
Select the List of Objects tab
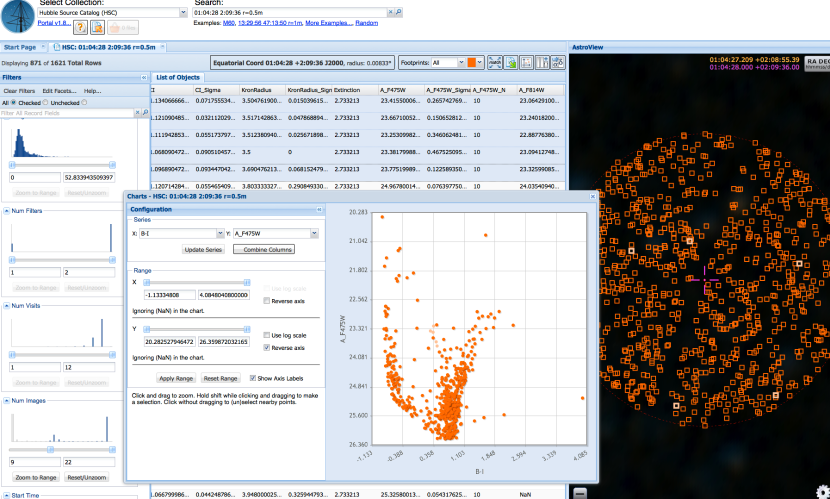click(179, 77)
